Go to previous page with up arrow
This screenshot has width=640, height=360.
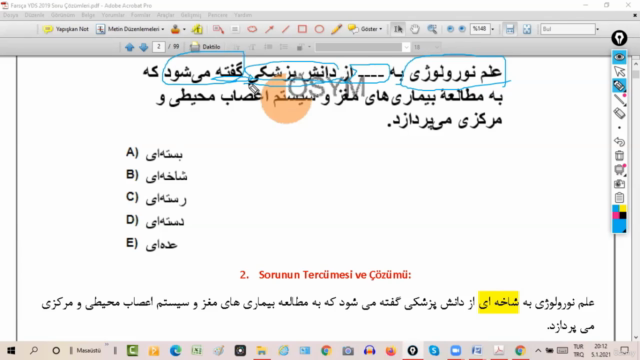click(130, 47)
